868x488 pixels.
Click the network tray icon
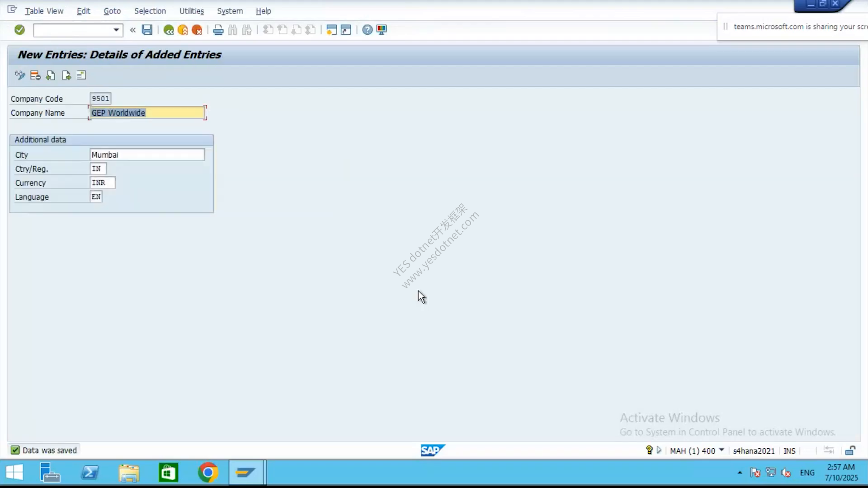point(771,473)
